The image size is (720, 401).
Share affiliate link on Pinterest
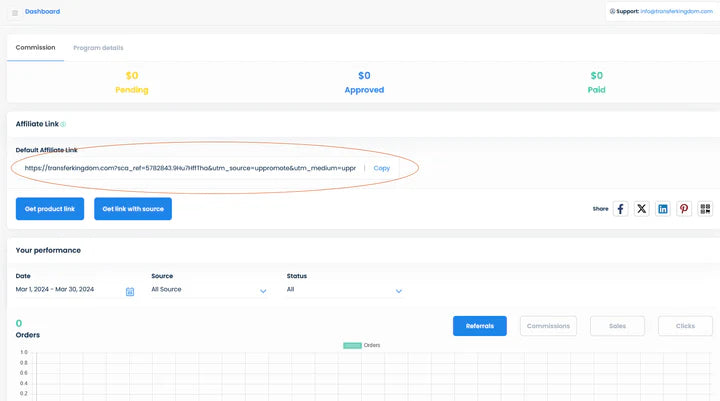click(x=684, y=208)
